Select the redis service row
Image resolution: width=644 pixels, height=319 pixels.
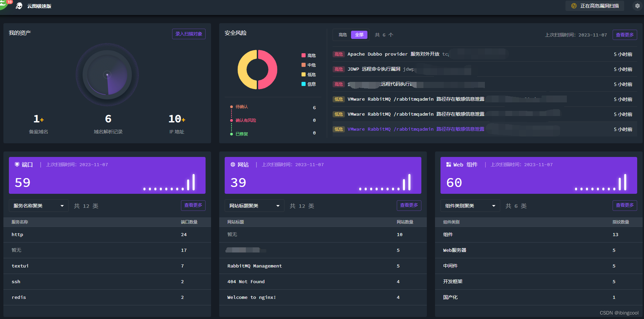coord(107,298)
